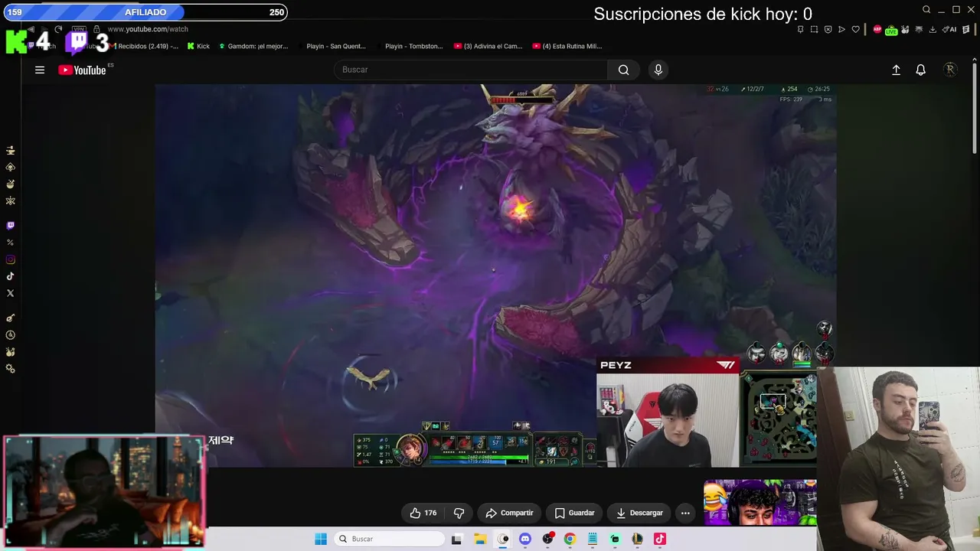Click the Windows Start button

click(321, 539)
